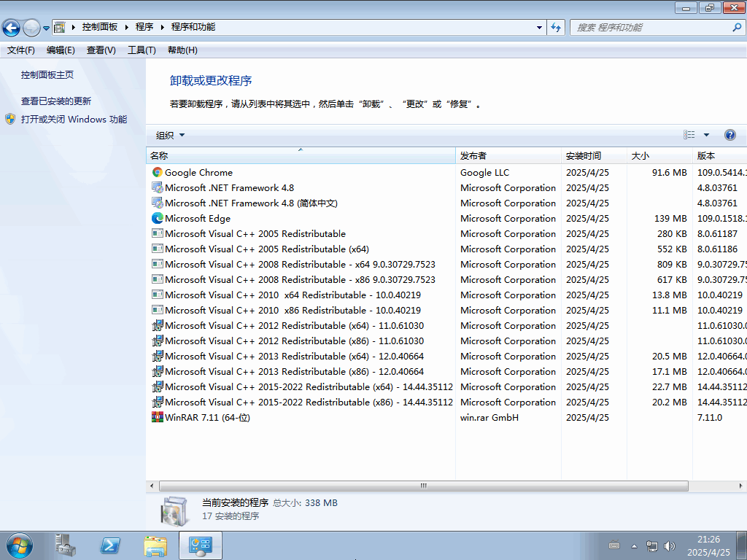Open the Windows Start menu

pos(18,545)
